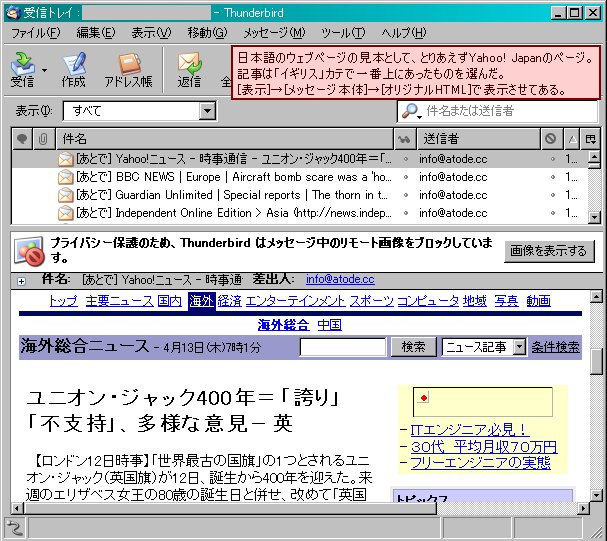This screenshot has width=607, height=541.
Task: Open the 中国 sub-category link
Action: (x=329, y=325)
